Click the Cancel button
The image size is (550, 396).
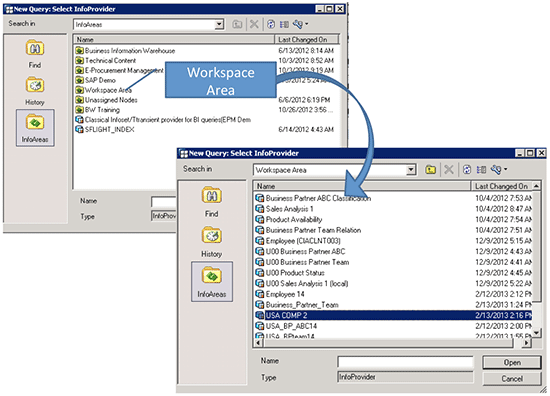tap(512, 378)
